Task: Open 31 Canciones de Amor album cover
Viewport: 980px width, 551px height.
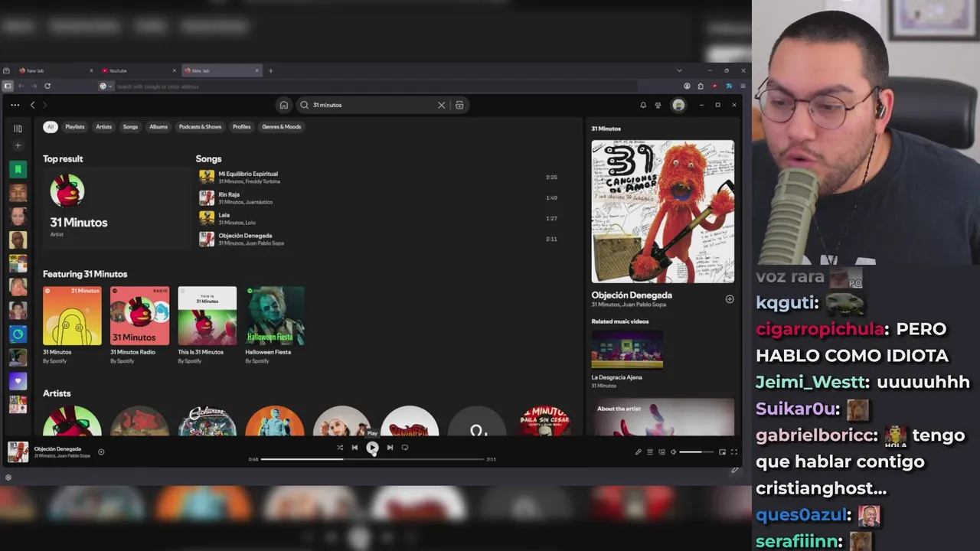Action: (x=662, y=211)
